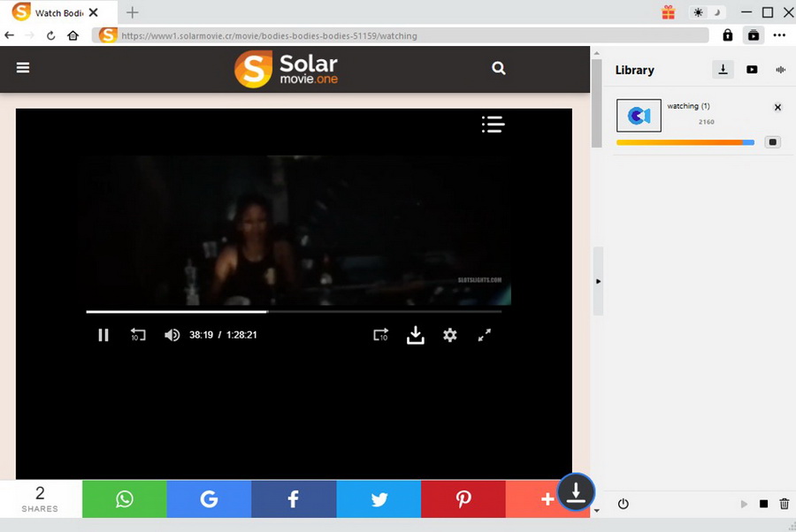Collapse the Library side panel
Screen dimensions: 796x532
coord(598,281)
